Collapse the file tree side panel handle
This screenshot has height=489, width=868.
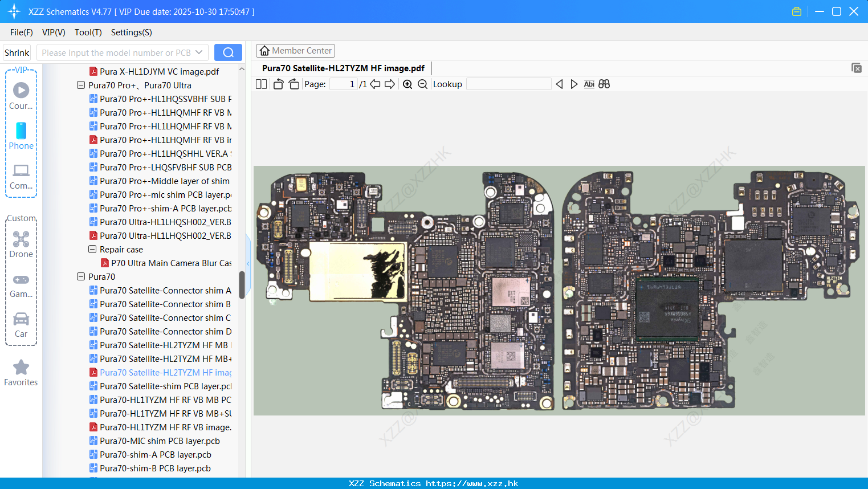[248, 263]
